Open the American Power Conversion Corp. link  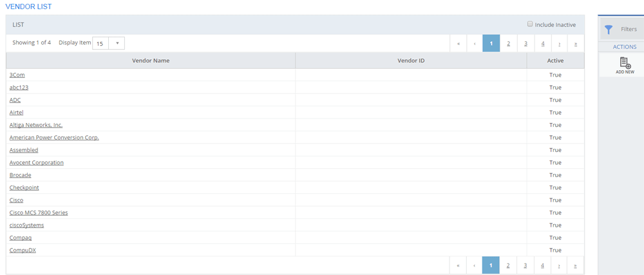(x=54, y=137)
